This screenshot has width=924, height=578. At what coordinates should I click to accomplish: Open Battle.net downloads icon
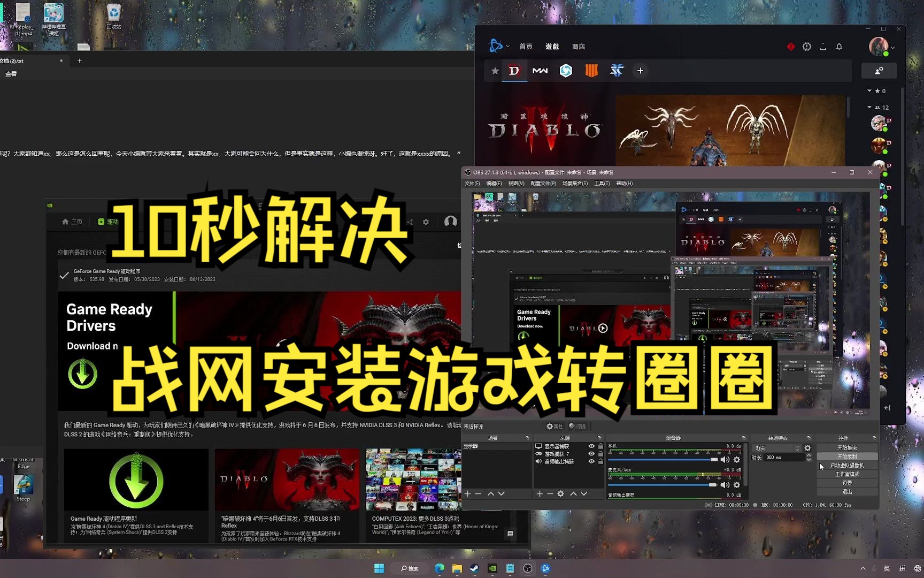(x=823, y=47)
